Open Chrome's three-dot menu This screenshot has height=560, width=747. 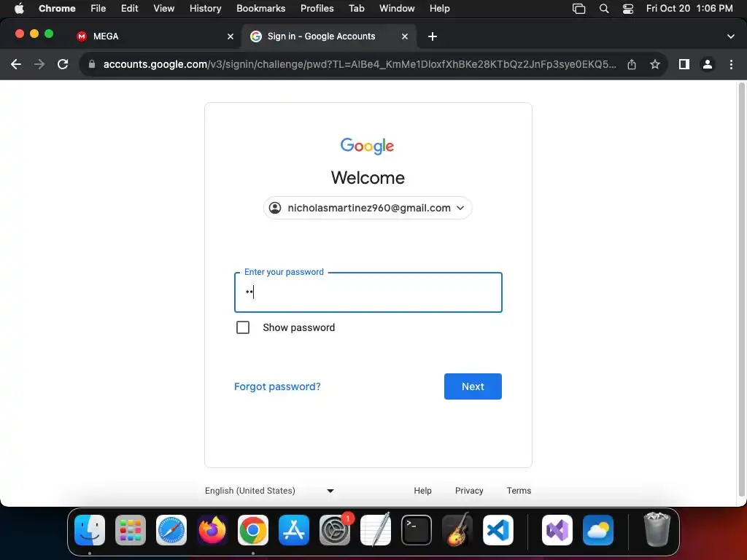pyautogui.click(x=731, y=64)
